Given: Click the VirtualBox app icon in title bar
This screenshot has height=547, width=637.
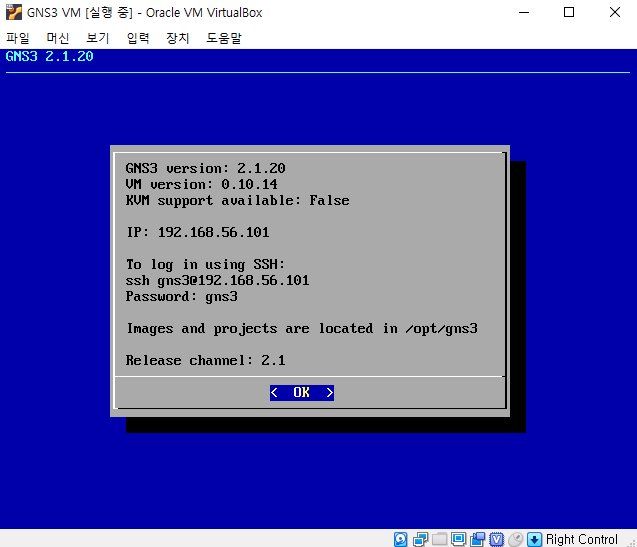Looking at the screenshot, I should tap(14, 12).
